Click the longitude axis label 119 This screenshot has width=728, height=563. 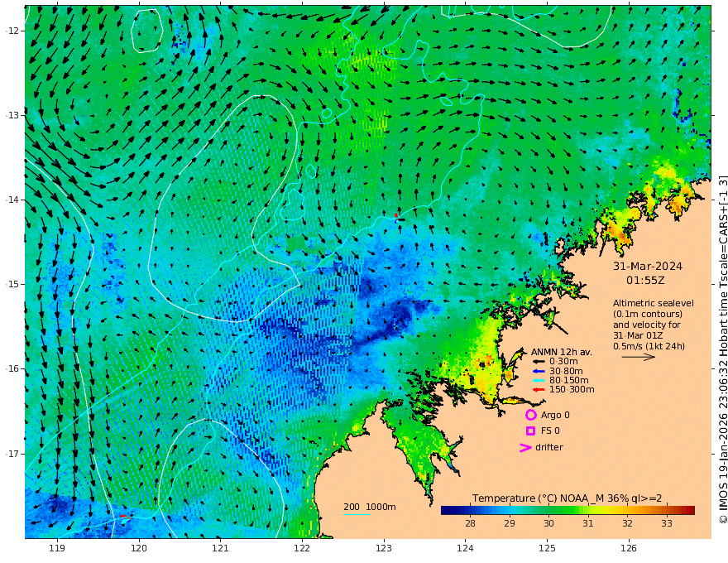click(x=57, y=548)
